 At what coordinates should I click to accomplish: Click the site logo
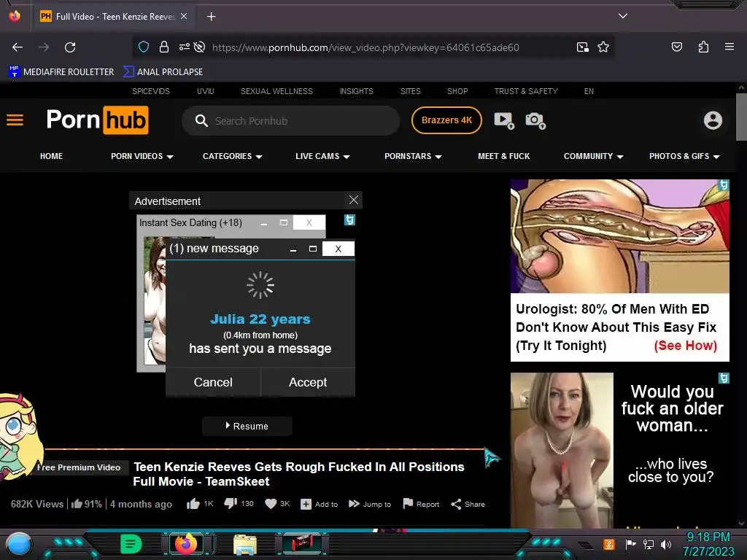pyautogui.click(x=97, y=120)
